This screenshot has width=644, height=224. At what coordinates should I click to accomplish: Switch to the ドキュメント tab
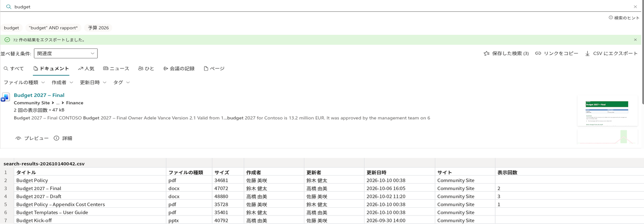coord(51,69)
